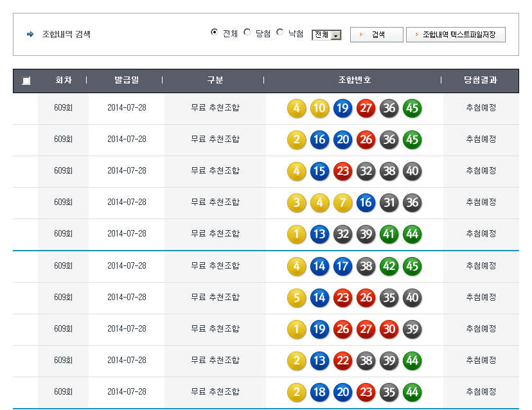The height and width of the screenshot is (410, 532).
Task: Click the green number 42 lottery ball
Action: click(389, 266)
